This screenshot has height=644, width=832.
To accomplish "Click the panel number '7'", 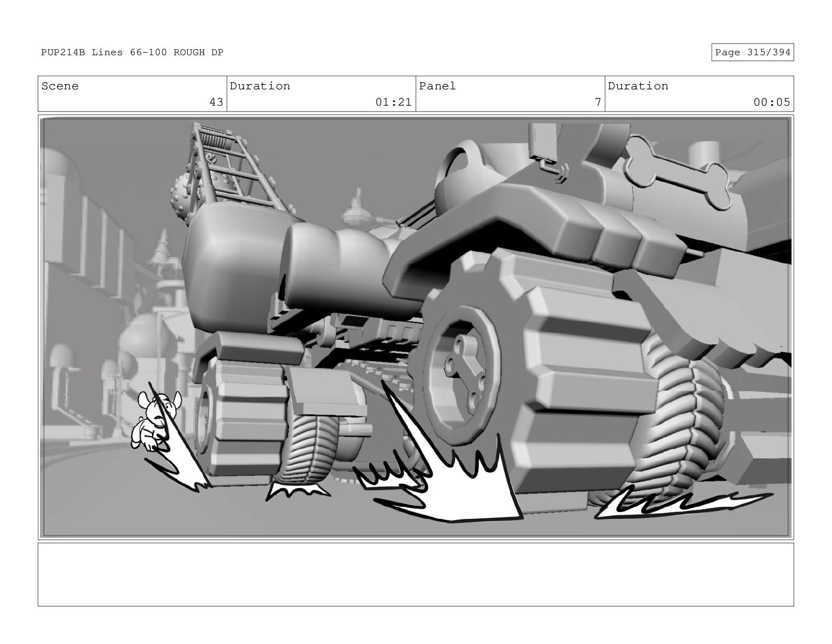I will pos(598,102).
